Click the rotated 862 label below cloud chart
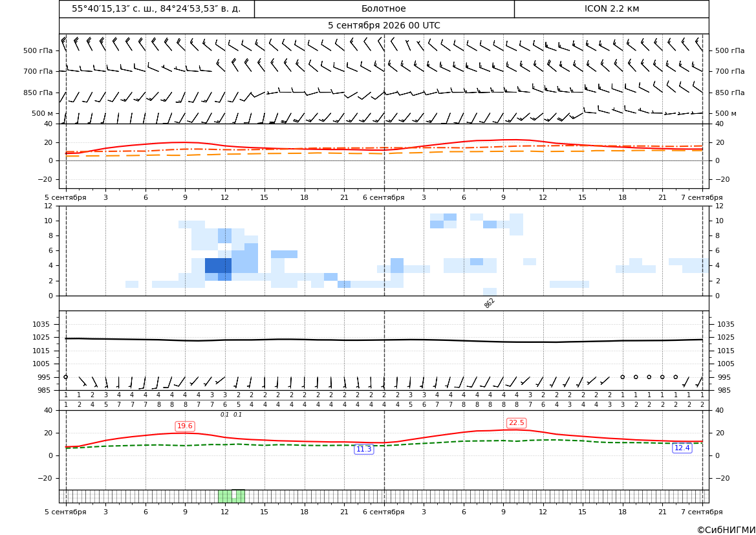756x535 pixels. click(490, 303)
